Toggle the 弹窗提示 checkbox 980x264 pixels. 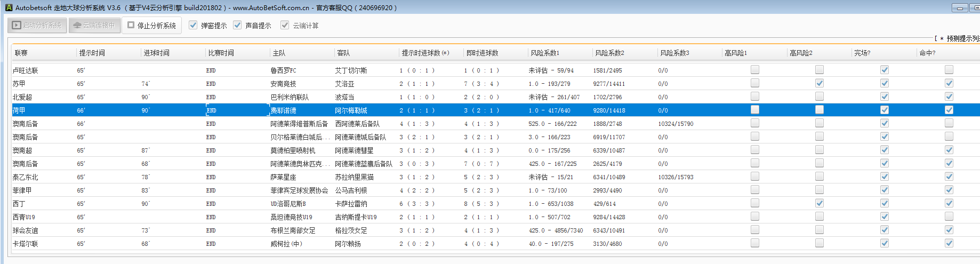click(194, 25)
